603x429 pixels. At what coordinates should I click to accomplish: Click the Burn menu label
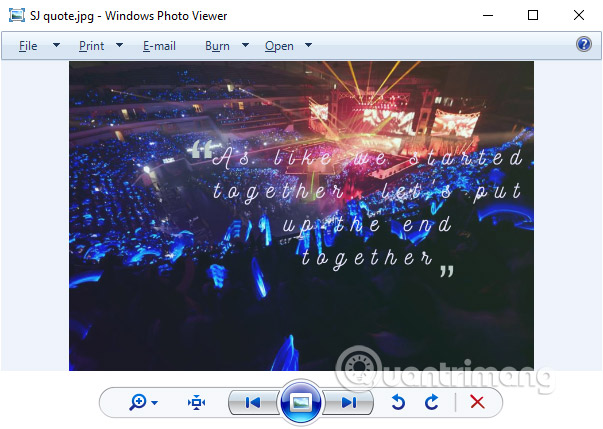(217, 46)
